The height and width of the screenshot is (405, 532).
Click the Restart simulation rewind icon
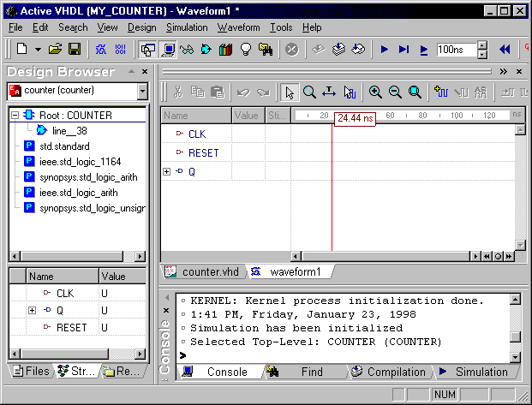pyautogui.click(x=505, y=50)
